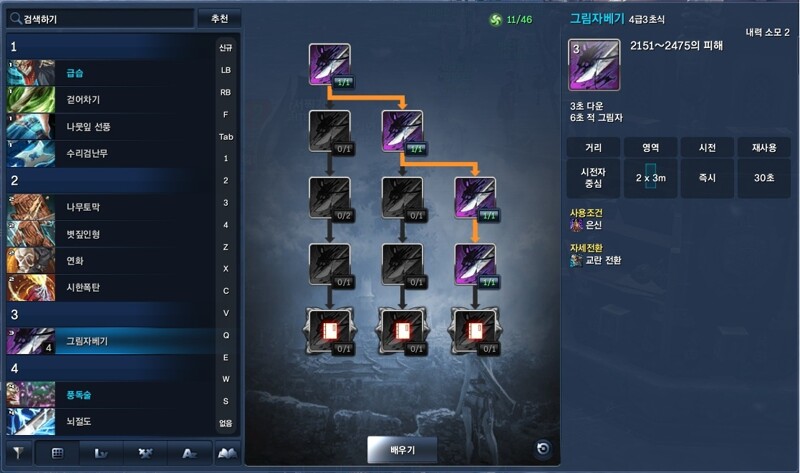The height and width of the screenshot is (473, 800).
Task: Click the 11/46 skill points indicator
Action: [x=511, y=19]
